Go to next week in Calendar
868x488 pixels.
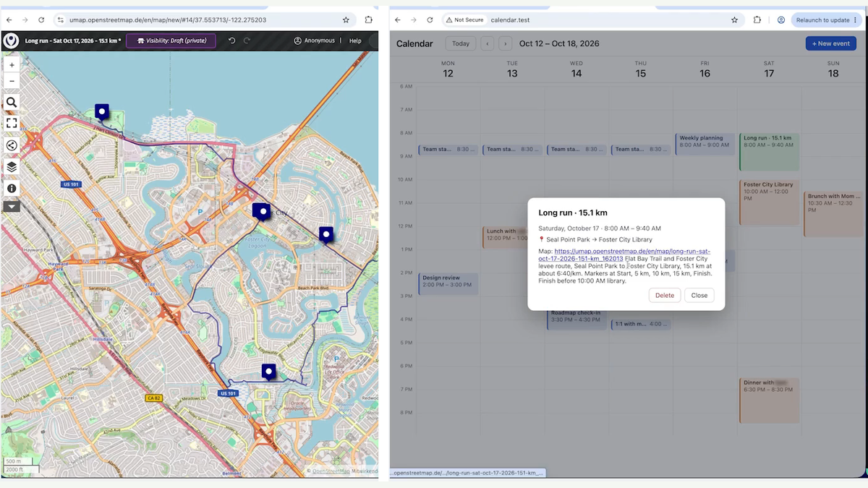[506, 43]
